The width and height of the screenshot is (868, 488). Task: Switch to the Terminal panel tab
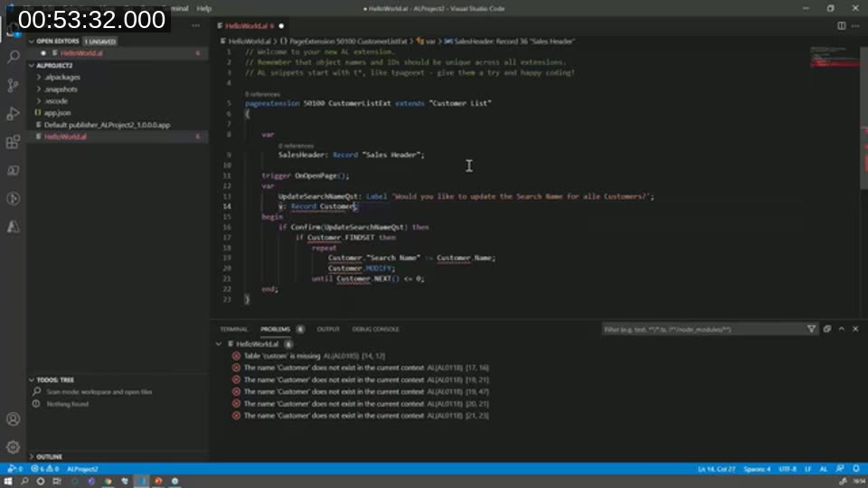click(x=233, y=329)
